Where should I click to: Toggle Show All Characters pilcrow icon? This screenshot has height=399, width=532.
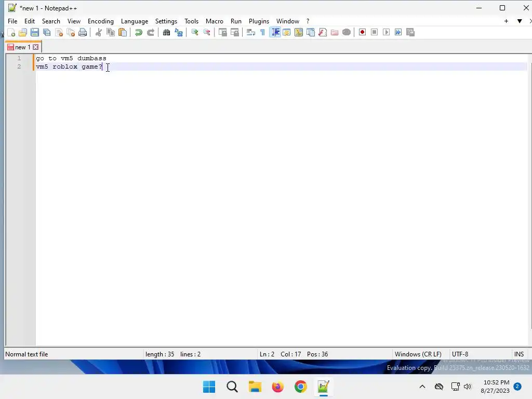click(x=262, y=32)
